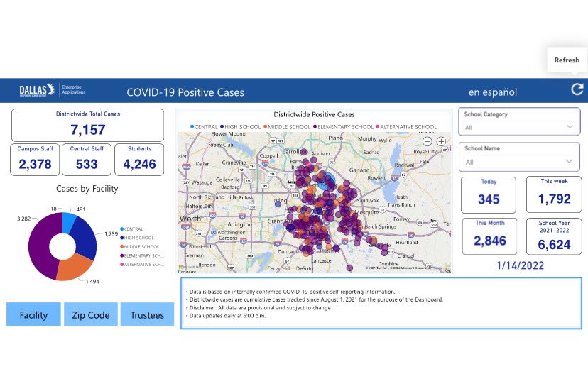Click the orange middle school donut slice
Viewport: 588px width, 374px height.
click(x=73, y=268)
